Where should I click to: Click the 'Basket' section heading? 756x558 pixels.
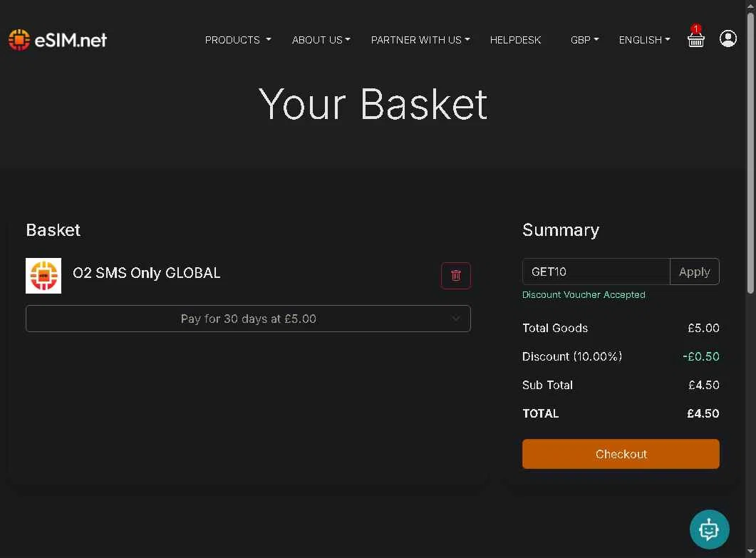click(x=53, y=230)
